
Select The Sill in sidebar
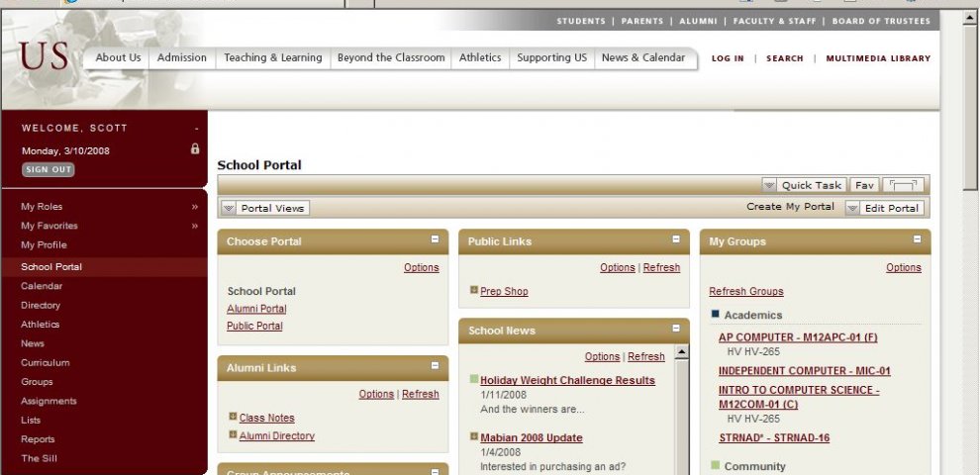39,459
